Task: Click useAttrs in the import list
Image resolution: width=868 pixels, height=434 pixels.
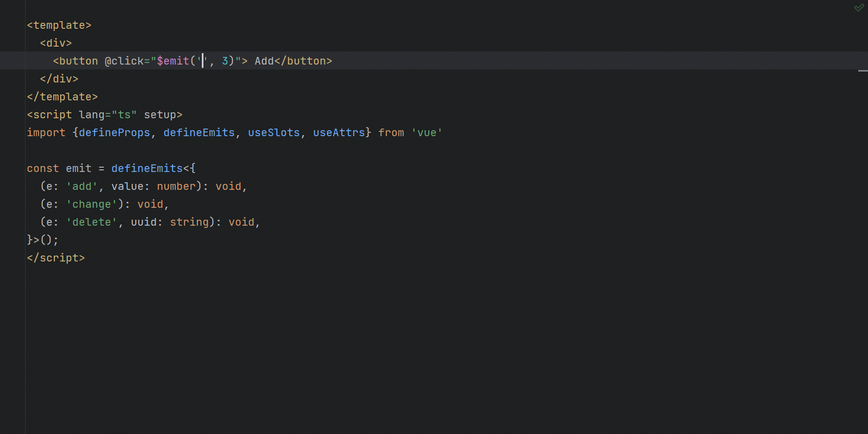Action: [339, 132]
